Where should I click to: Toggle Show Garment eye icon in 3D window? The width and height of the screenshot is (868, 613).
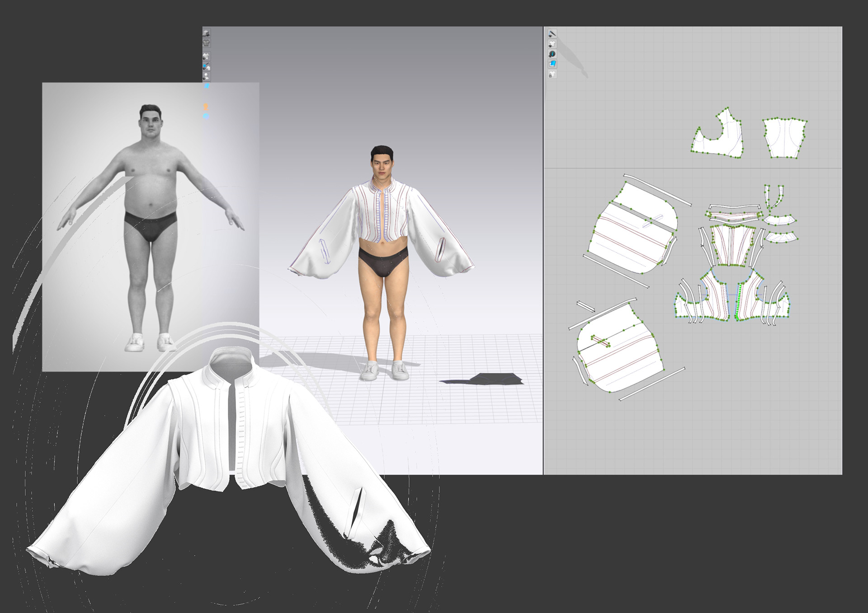click(206, 56)
